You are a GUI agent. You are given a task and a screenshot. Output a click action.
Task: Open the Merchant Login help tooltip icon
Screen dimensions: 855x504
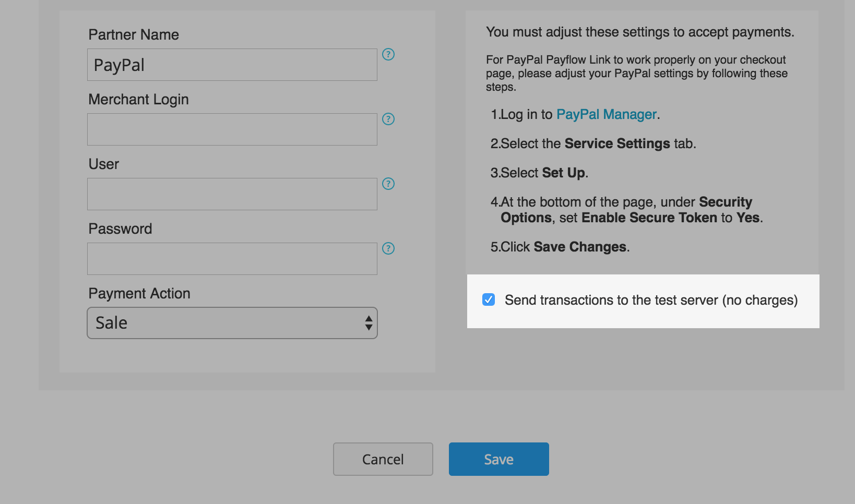388,119
